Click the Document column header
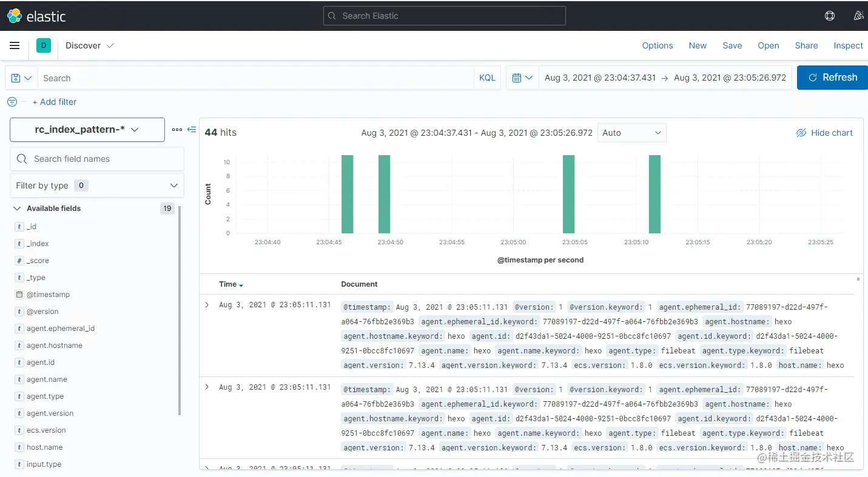The width and height of the screenshot is (868, 477). click(x=359, y=284)
